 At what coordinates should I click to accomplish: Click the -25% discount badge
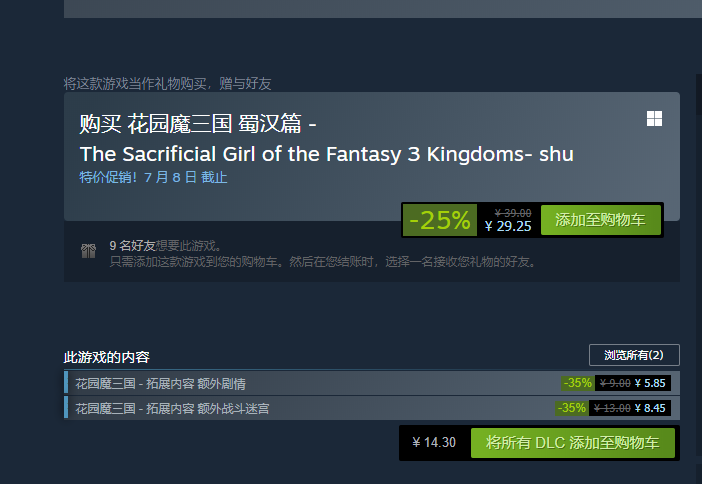[x=440, y=220]
